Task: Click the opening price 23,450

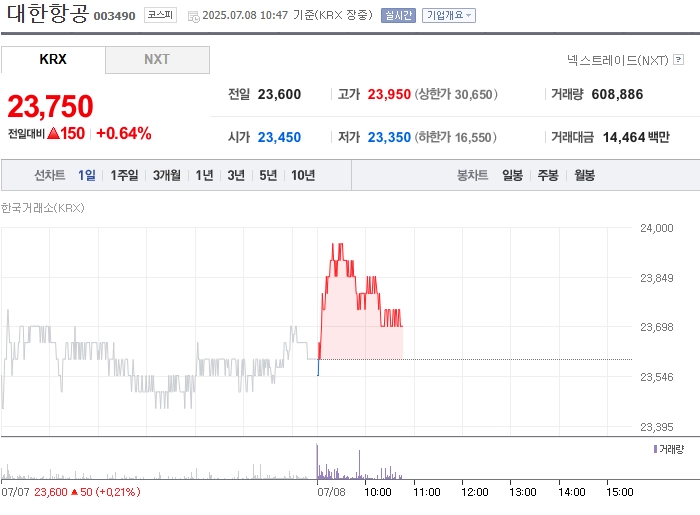Action: tap(279, 137)
